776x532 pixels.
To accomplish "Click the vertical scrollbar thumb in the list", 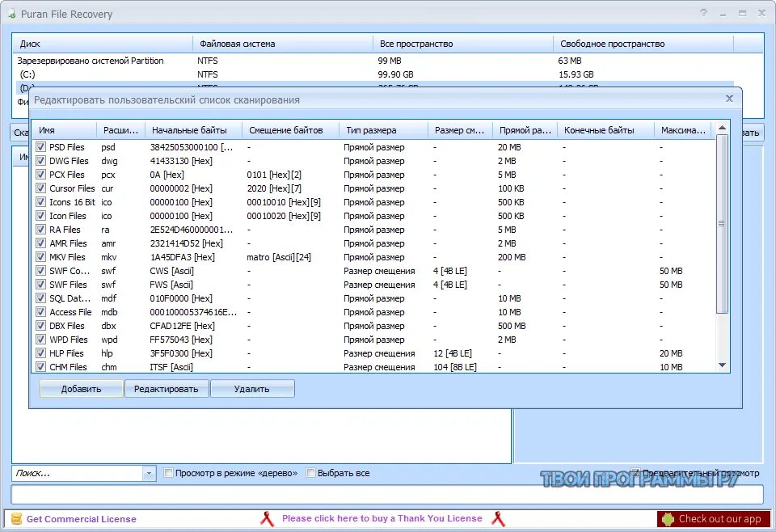I will (x=722, y=224).
